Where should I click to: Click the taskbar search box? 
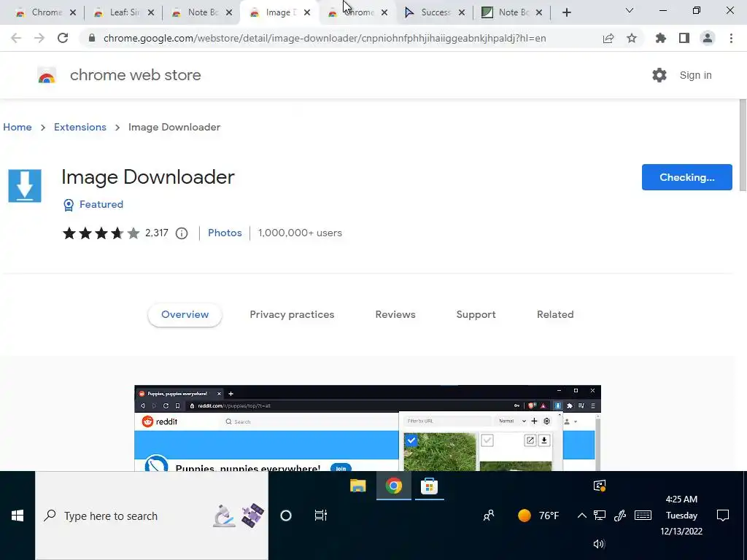[x=152, y=516]
